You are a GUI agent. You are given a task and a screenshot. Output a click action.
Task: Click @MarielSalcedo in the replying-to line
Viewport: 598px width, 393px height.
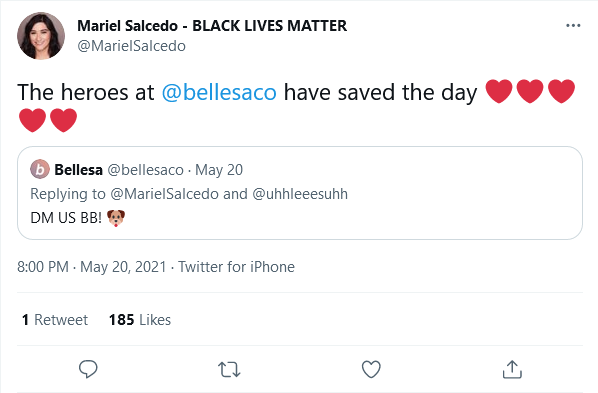click(x=164, y=194)
